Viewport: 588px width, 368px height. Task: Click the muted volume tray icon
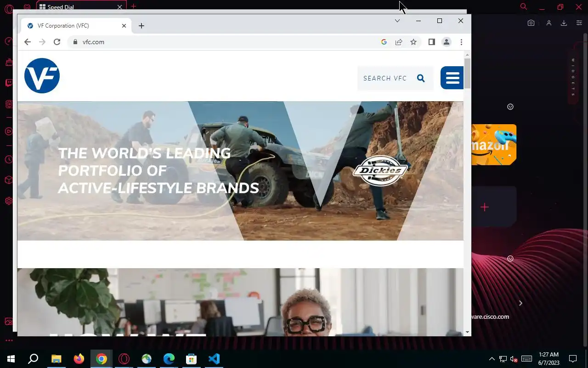coord(514,359)
